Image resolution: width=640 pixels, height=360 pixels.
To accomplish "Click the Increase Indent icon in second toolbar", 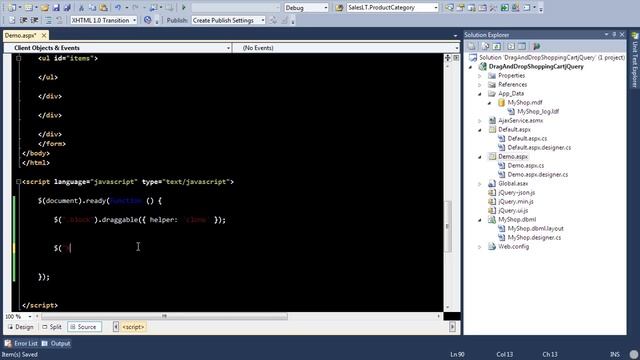I will click(35, 20).
